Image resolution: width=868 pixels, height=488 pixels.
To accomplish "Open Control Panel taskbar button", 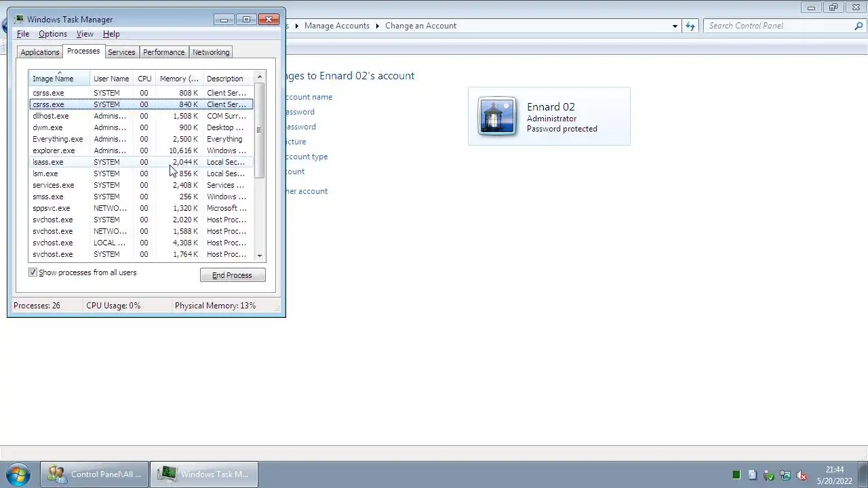I will point(94,474).
